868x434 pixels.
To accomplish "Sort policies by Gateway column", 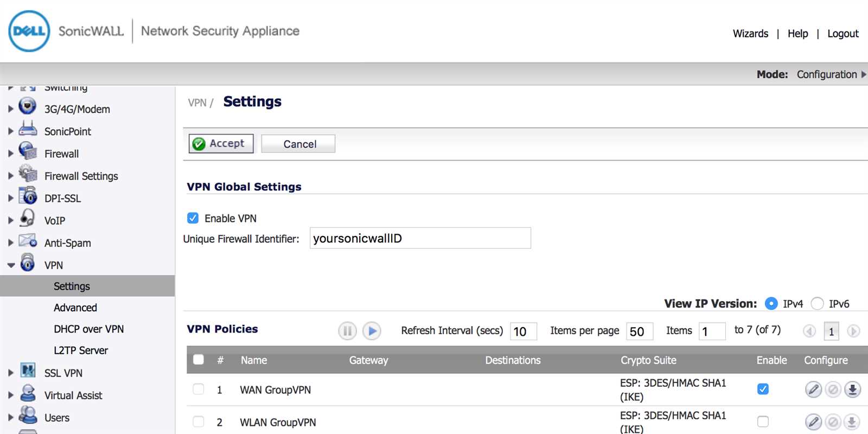I will point(368,360).
